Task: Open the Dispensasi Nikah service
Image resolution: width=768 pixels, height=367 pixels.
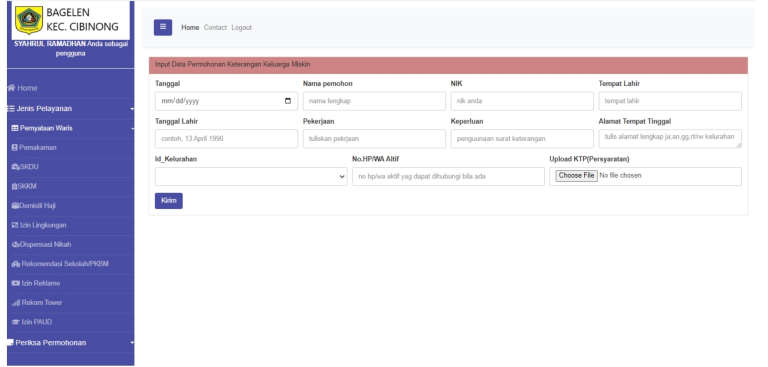Action: coord(71,245)
